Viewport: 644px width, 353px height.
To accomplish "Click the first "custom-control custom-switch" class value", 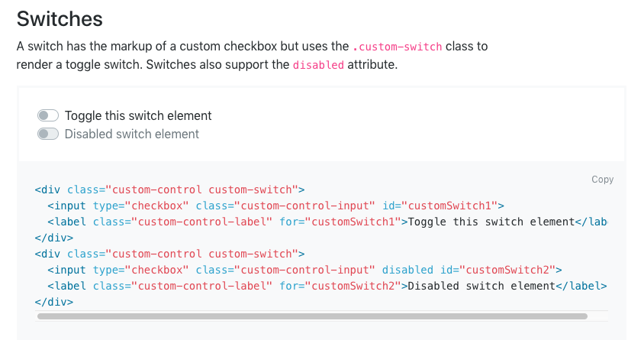I will click(x=202, y=189).
